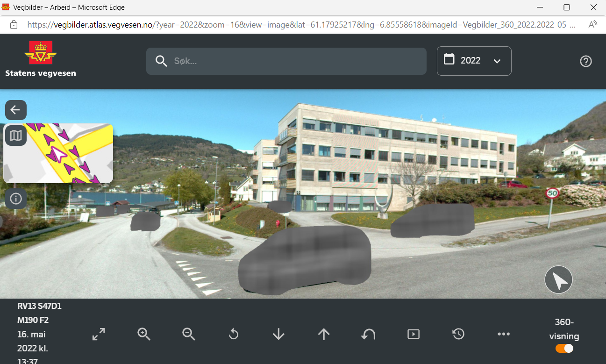The height and width of the screenshot is (364, 606).
Task: Start image playback with the play icon
Action: pos(413,334)
